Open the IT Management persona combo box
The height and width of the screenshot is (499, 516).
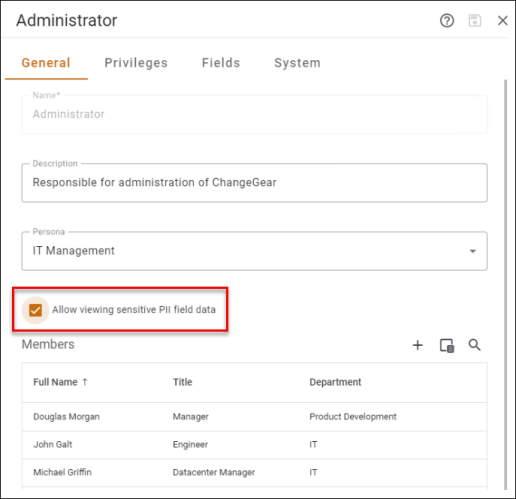coord(254,251)
